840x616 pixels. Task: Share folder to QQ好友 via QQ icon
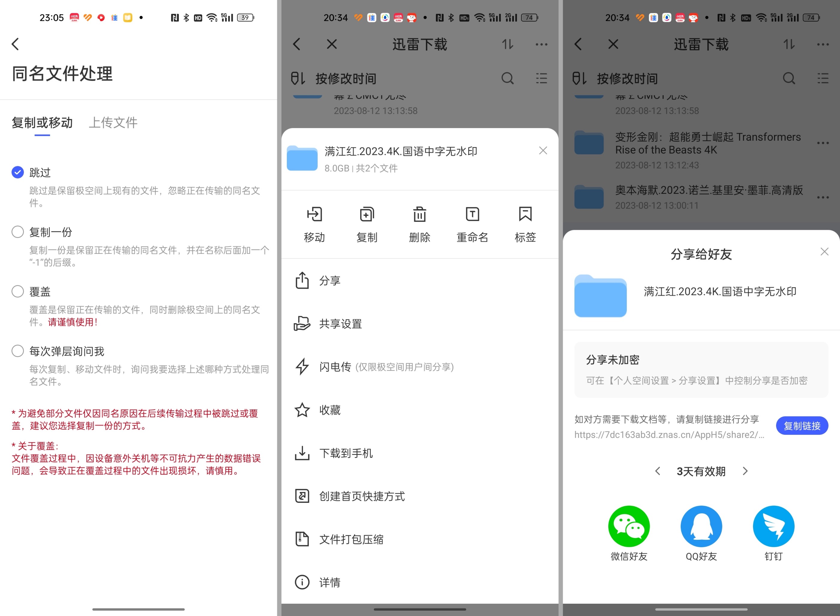click(701, 527)
